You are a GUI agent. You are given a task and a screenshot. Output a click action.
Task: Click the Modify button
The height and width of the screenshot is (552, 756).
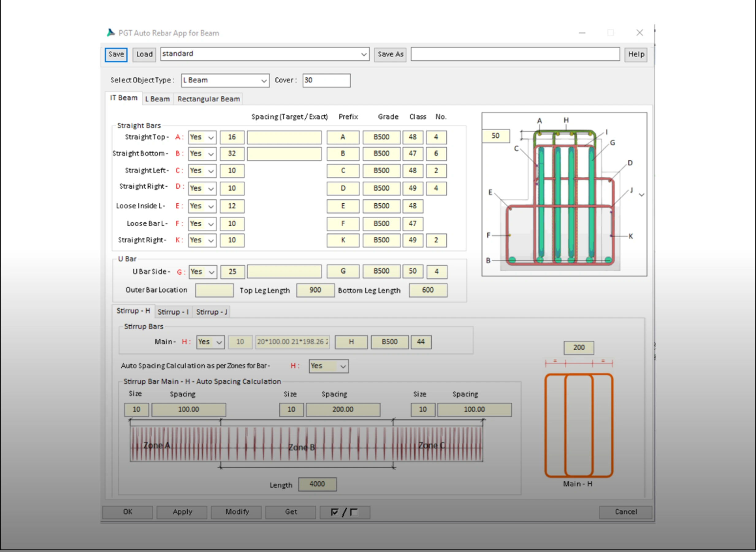pos(237,512)
